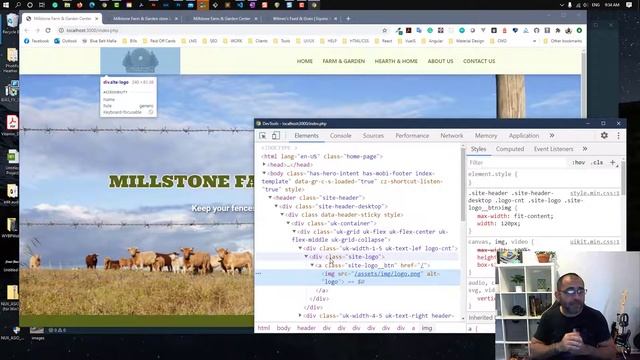Collapse the a site-logo__btn node
This screenshot has height=360, width=640.
312,265
